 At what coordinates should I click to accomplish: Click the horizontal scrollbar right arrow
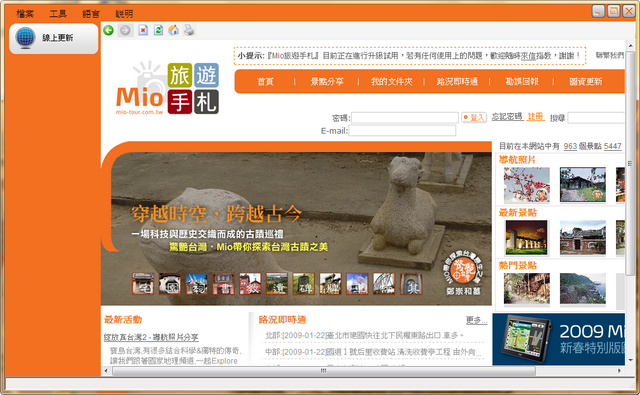[619, 371]
